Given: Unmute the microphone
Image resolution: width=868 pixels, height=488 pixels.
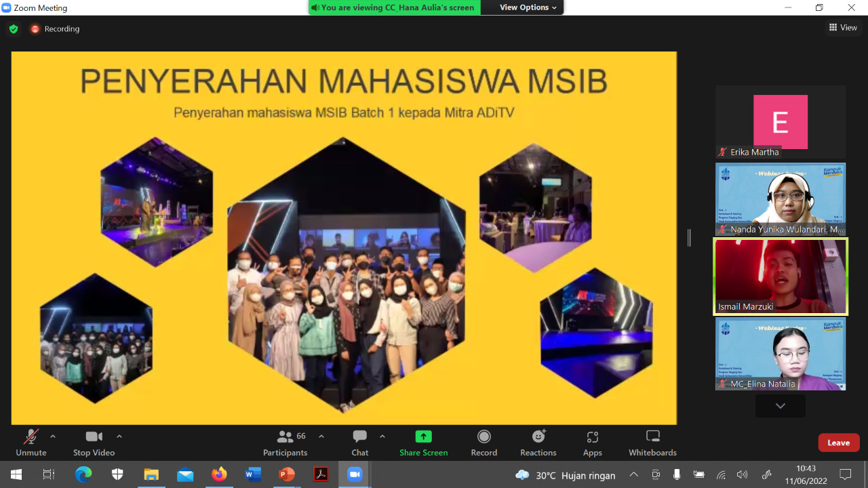Looking at the screenshot, I should tap(31, 443).
